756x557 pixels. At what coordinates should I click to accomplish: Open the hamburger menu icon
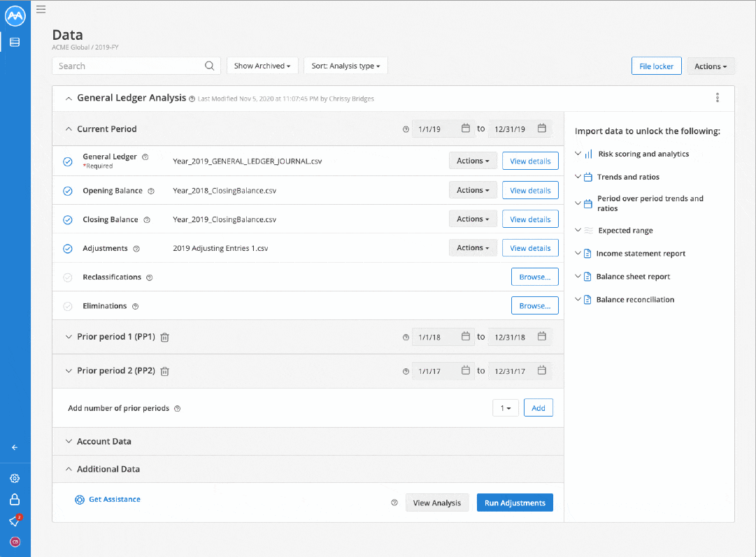coord(41,9)
